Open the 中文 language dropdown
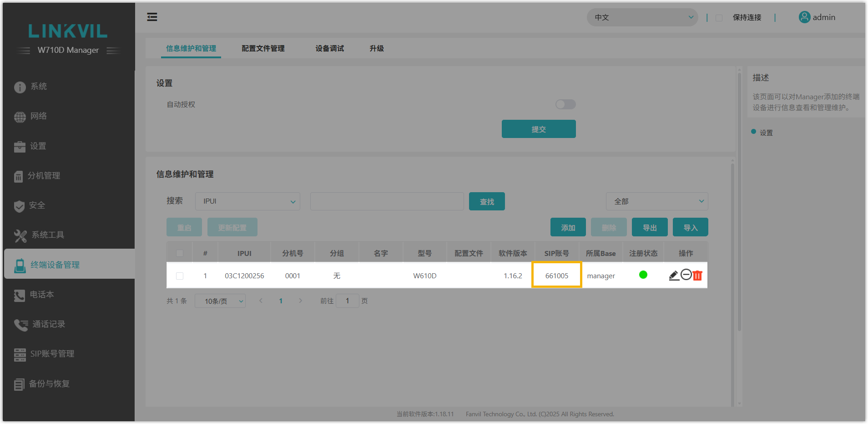Image resolution: width=868 pixels, height=424 pixels. tap(642, 17)
